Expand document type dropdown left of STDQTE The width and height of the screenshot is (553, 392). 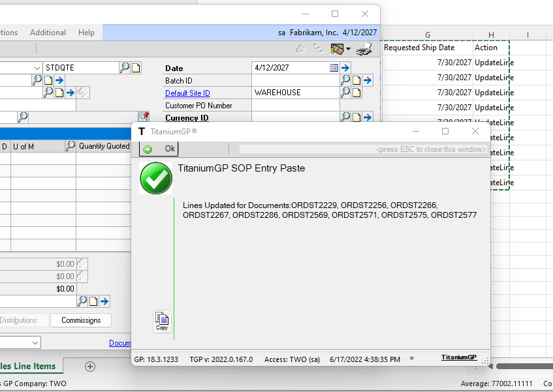[x=37, y=68]
